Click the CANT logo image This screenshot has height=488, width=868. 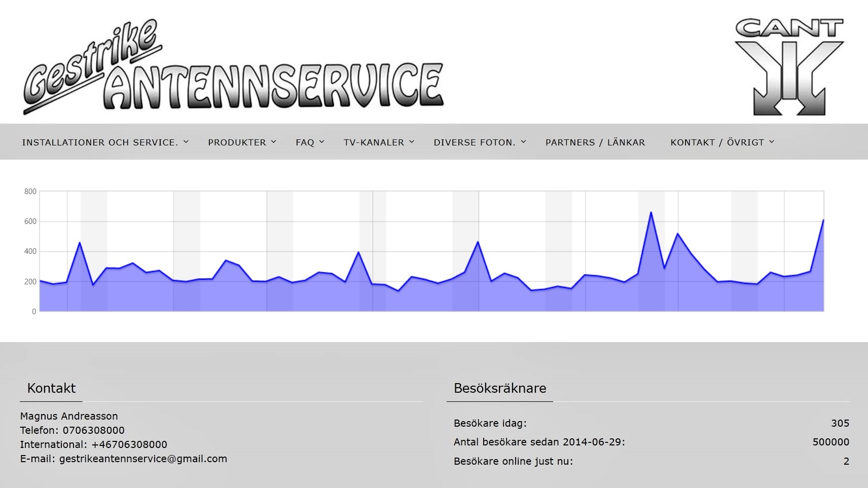point(789,66)
